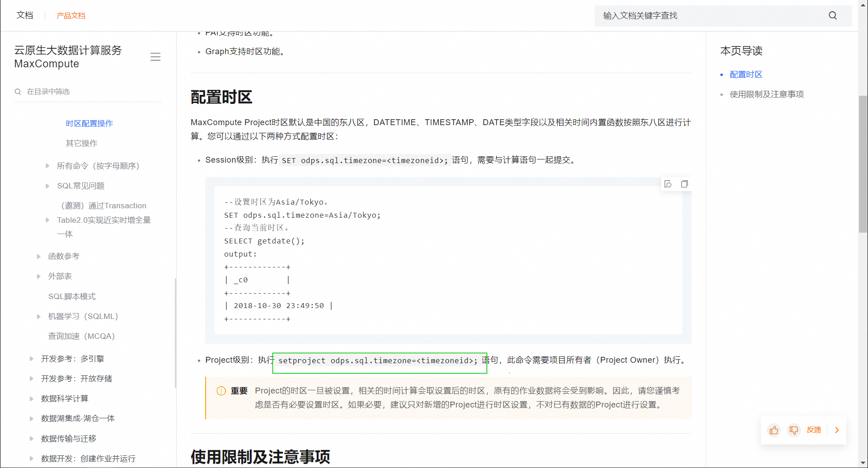Expand 数据湖集成-湖仓一体 tree node

point(32,418)
